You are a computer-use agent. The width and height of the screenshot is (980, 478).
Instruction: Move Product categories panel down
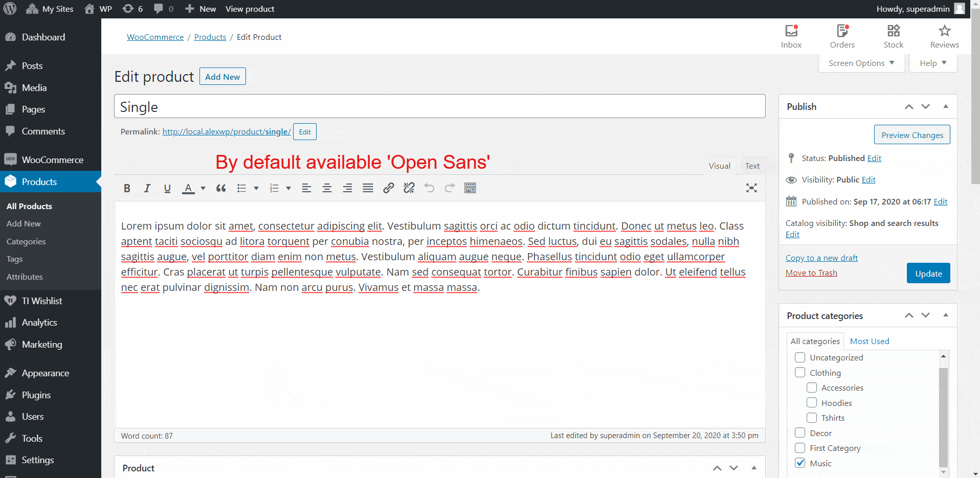(x=926, y=315)
